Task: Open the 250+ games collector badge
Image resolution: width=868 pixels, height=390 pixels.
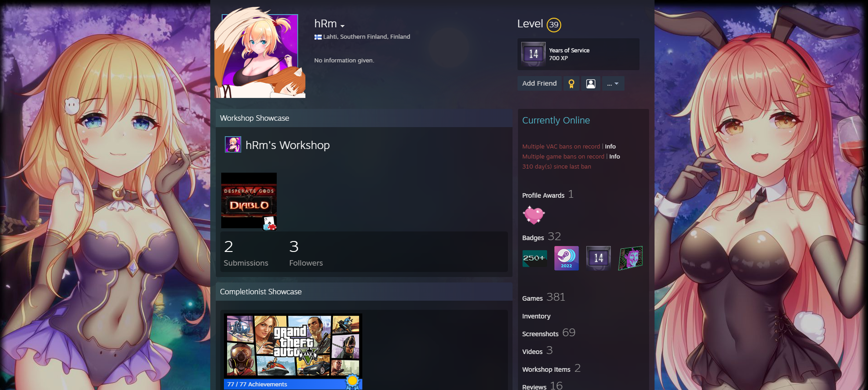Action: coord(535,258)
